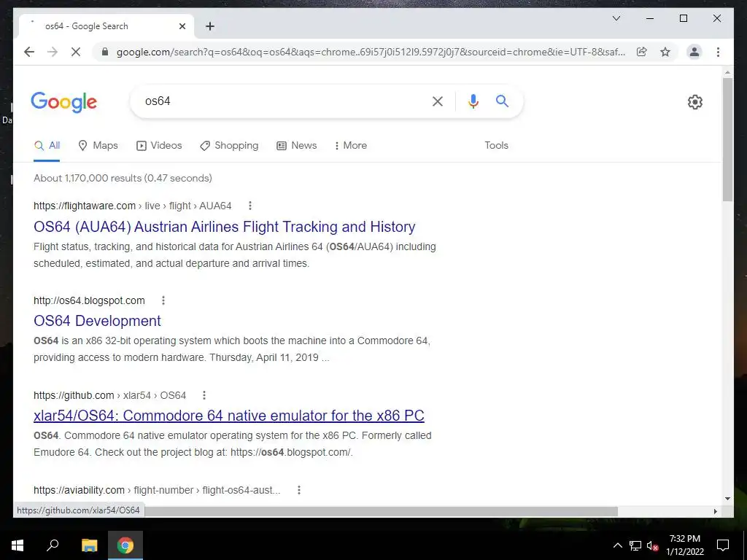Open the network tray icon

coord(635,545)
